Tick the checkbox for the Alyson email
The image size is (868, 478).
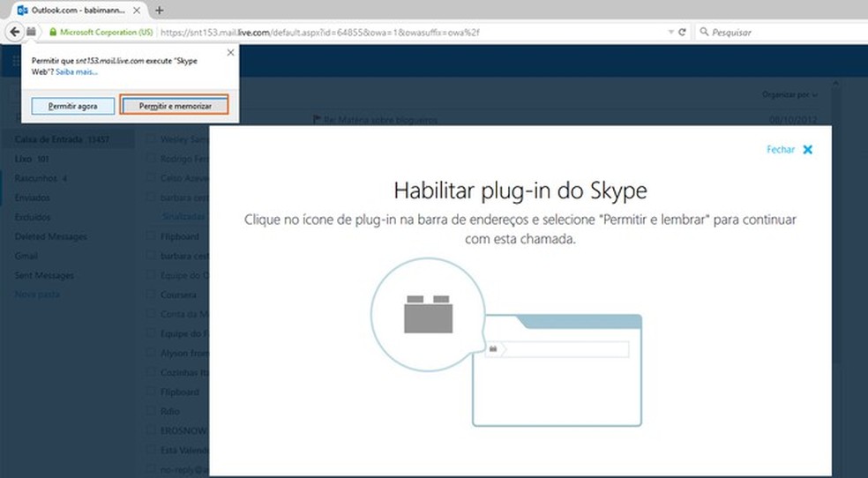pos(151,353)
